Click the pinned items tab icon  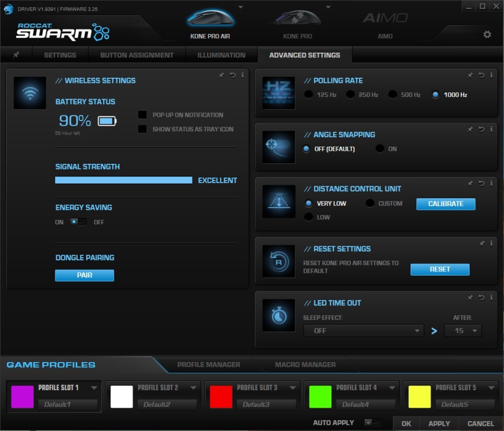[16, 55]
